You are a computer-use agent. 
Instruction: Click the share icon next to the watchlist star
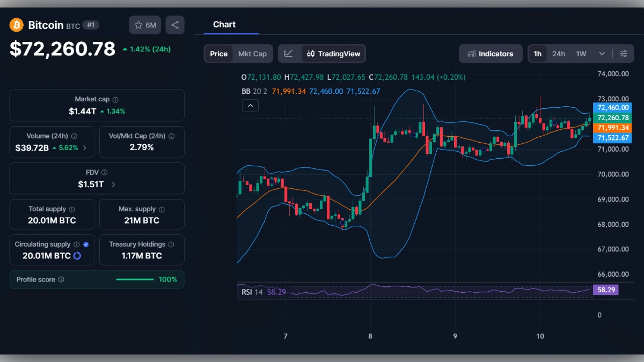click(175, 24)
